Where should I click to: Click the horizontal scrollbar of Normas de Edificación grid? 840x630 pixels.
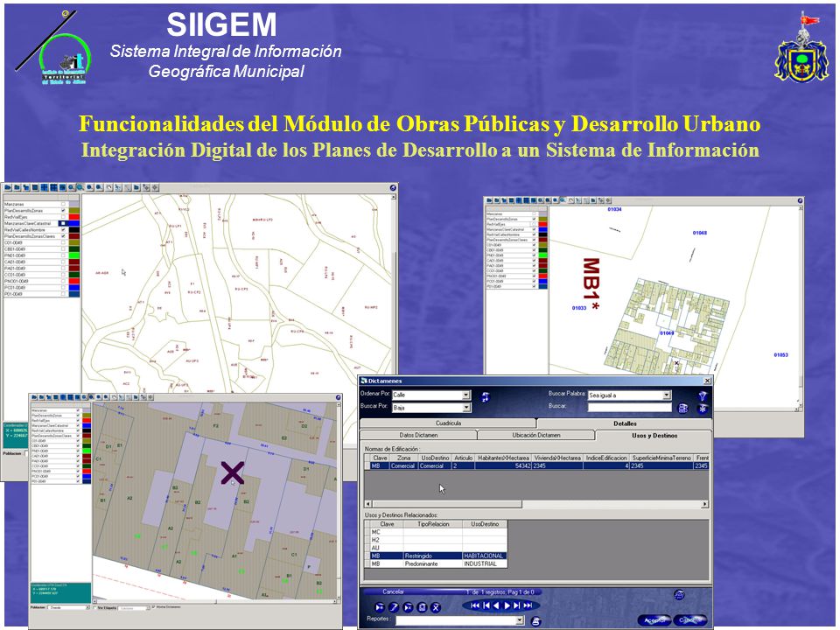[x=537, y=504]
